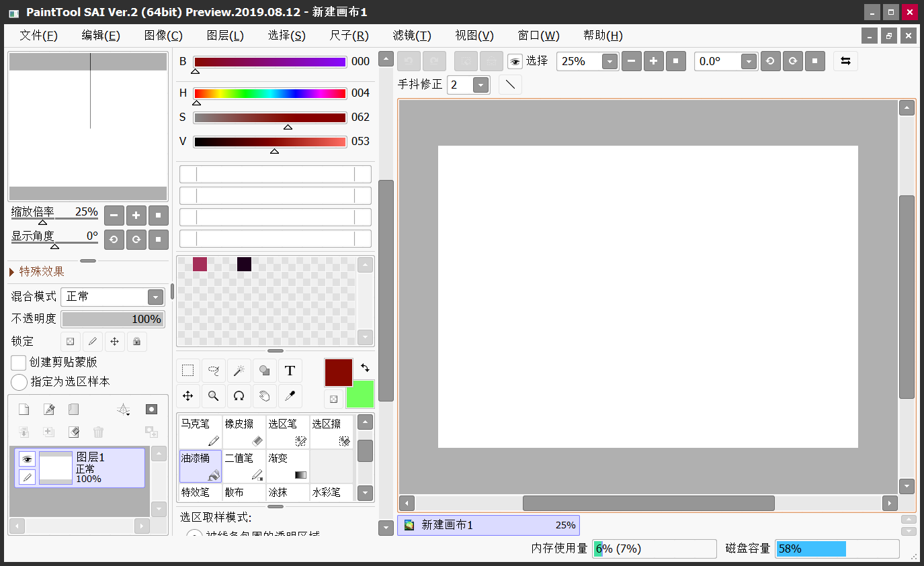924x566 pixels.
Task: Create a new linework pen layer
Action: click(x=48, y=410)
